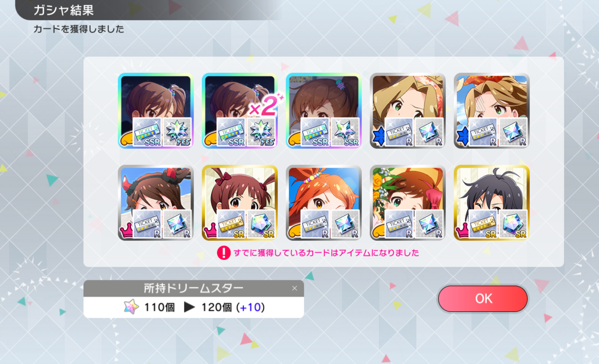Select the top-right R card with red ribbon
The image size is (599, 364).
[x=491, y=111]
